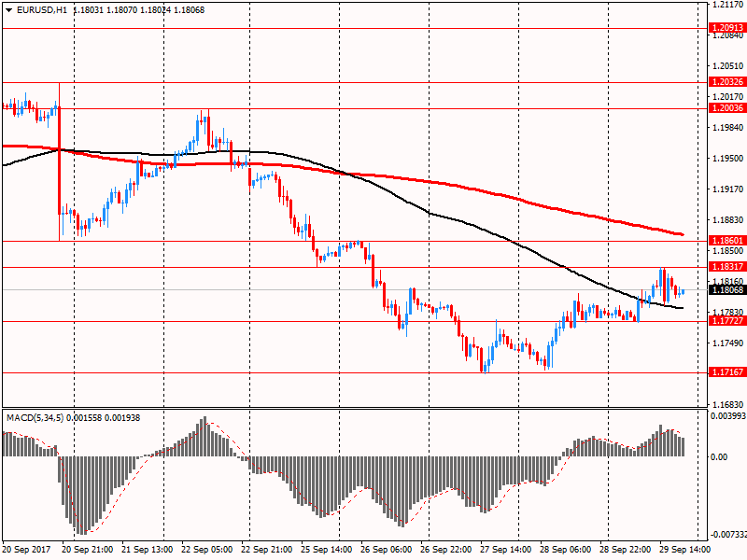Viewport: 747px width, 560px height.
Task: Click the 21 Sep 13:00 time label
Action: click(x=148, y=550)
